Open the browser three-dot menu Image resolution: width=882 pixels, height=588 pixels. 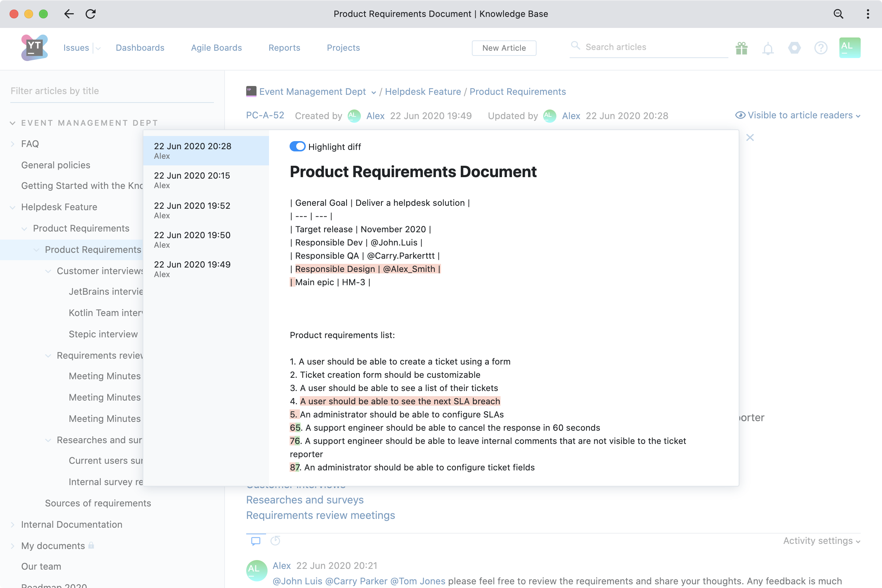click(868, 14)
